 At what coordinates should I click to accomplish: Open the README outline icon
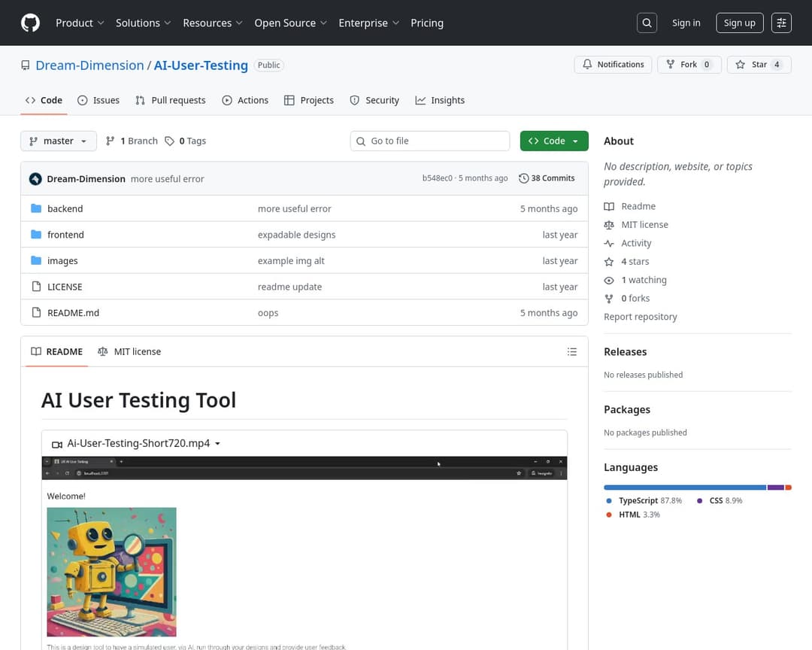point(572,351)
